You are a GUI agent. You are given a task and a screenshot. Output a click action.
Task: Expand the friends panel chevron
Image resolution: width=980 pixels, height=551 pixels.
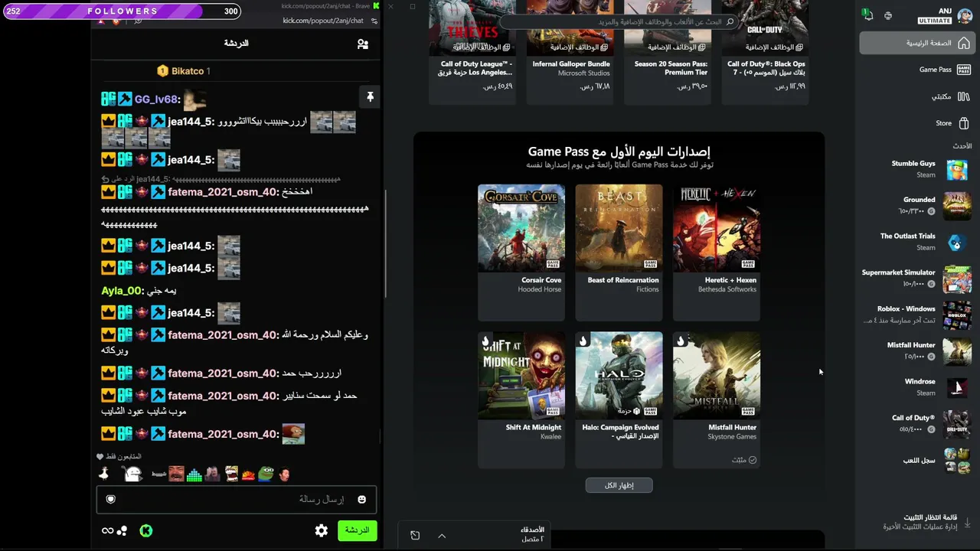tap(442, 536)
